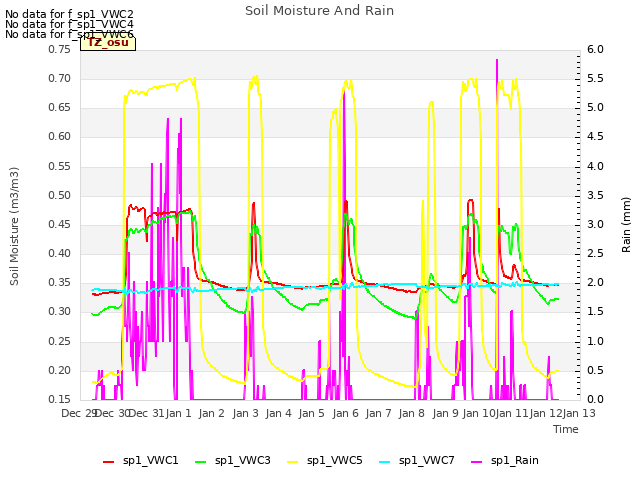
Task: Click the 5.0 right axis value
Action: pos(596,108)
